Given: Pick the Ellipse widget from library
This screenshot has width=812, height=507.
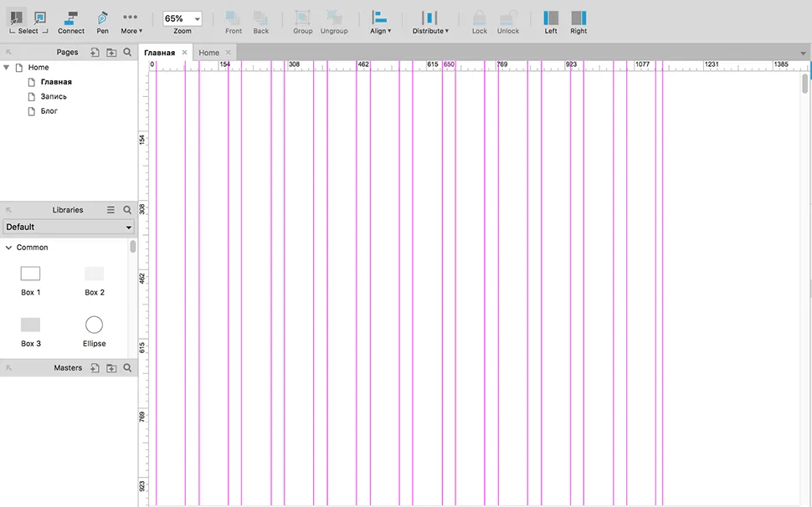Looking at the screenshot, I should coord(94,325).
